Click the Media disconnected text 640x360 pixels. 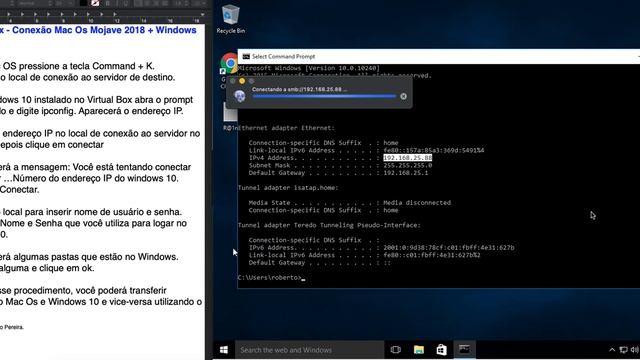click(x=417, y=202)
